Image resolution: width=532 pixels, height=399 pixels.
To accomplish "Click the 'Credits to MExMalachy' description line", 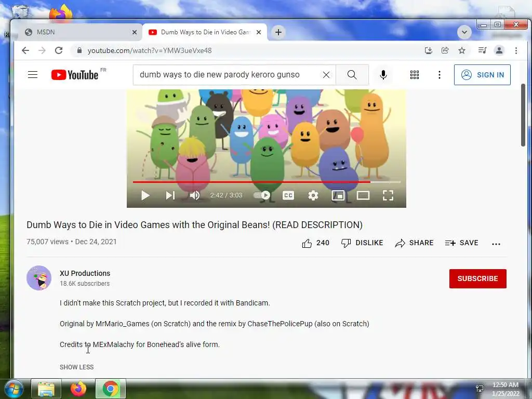I will tap(140, 344).
